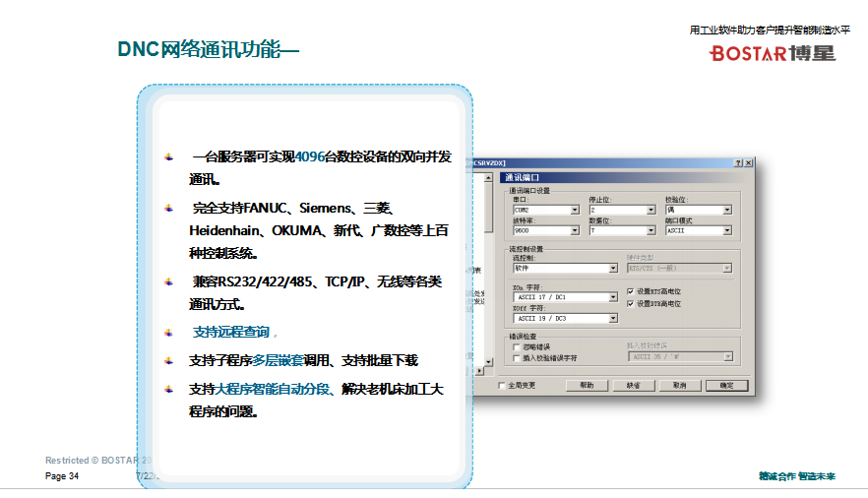Click the 端口模式 field label
Image resolution: width=868 pixels, height=498 pixels.
[679, 220]
